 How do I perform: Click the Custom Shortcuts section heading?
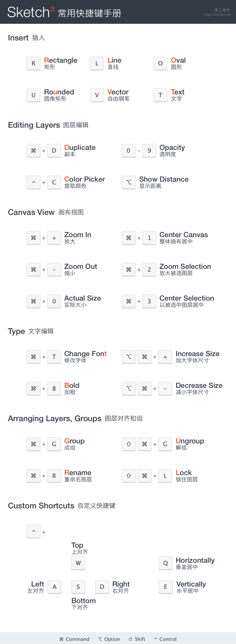tap(41, 506)
